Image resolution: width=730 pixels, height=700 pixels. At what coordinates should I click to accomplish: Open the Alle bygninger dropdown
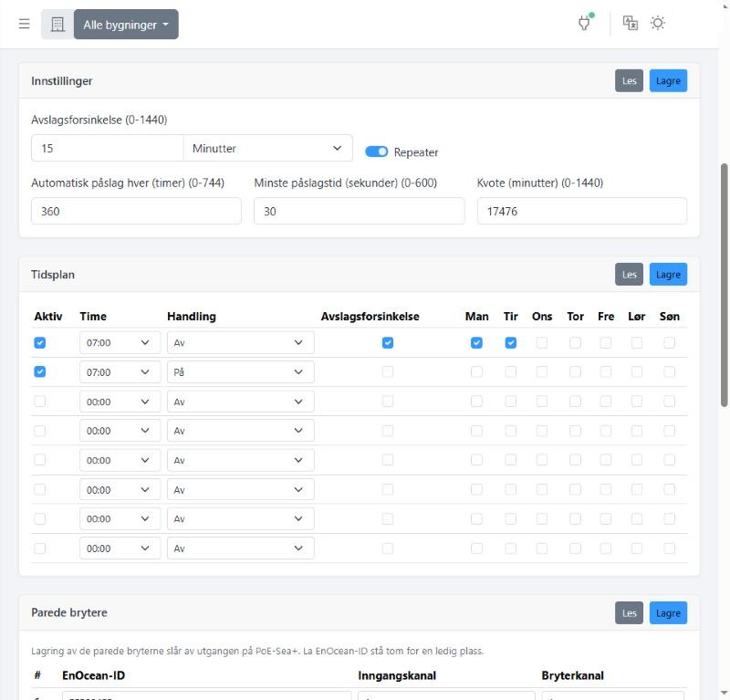[x=126, y=25]
